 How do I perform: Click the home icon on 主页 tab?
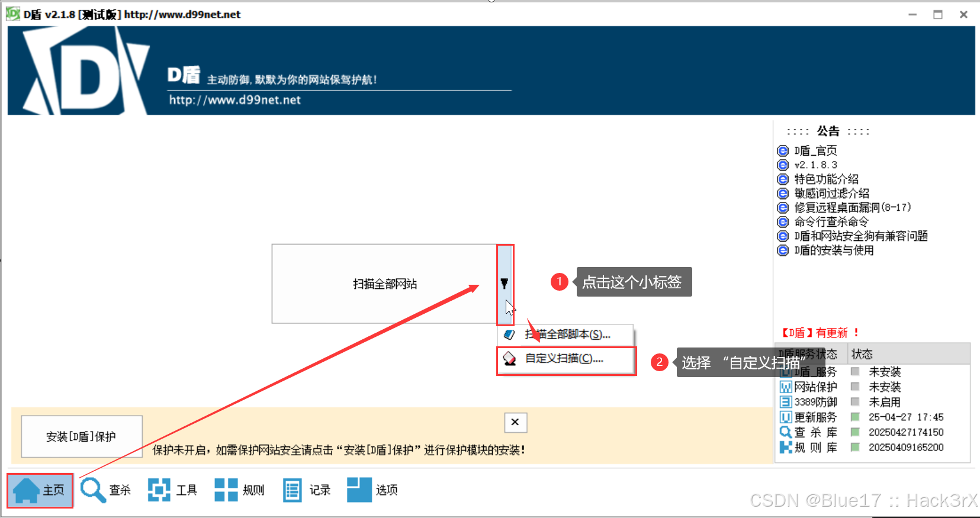(x=27, y=490)
